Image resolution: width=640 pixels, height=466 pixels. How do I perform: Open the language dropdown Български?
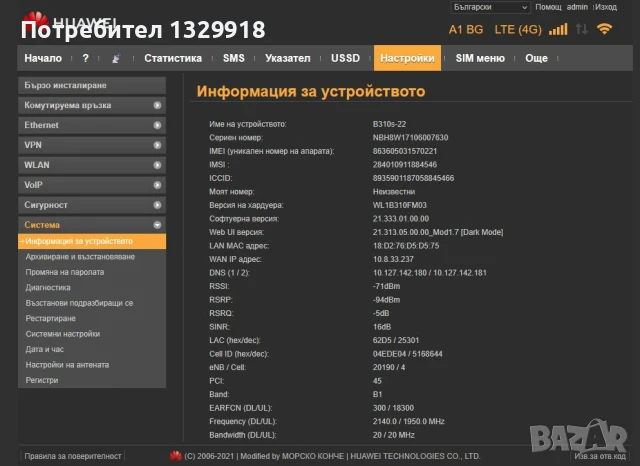pyautogui.click(x=490, y=7)
